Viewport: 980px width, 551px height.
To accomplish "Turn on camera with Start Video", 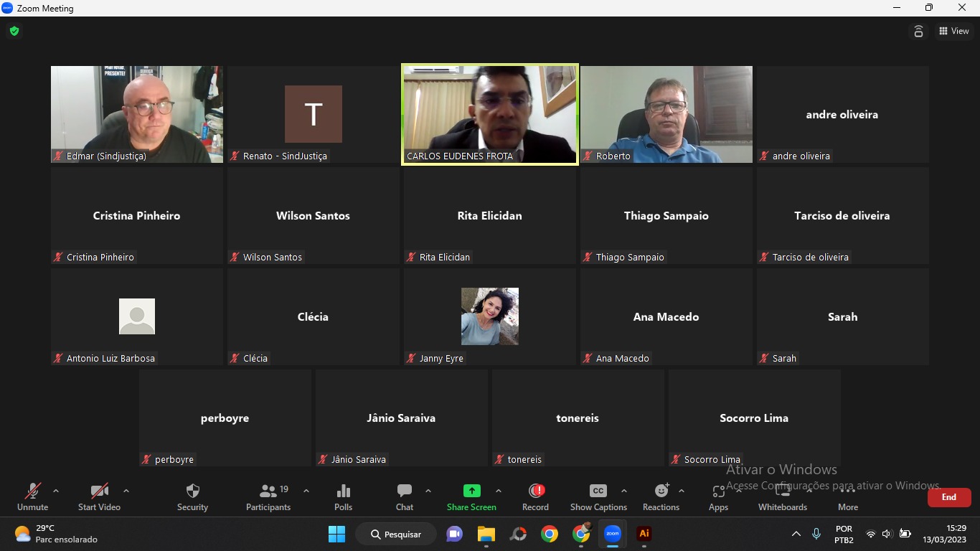I will click(x=99, y=496).
